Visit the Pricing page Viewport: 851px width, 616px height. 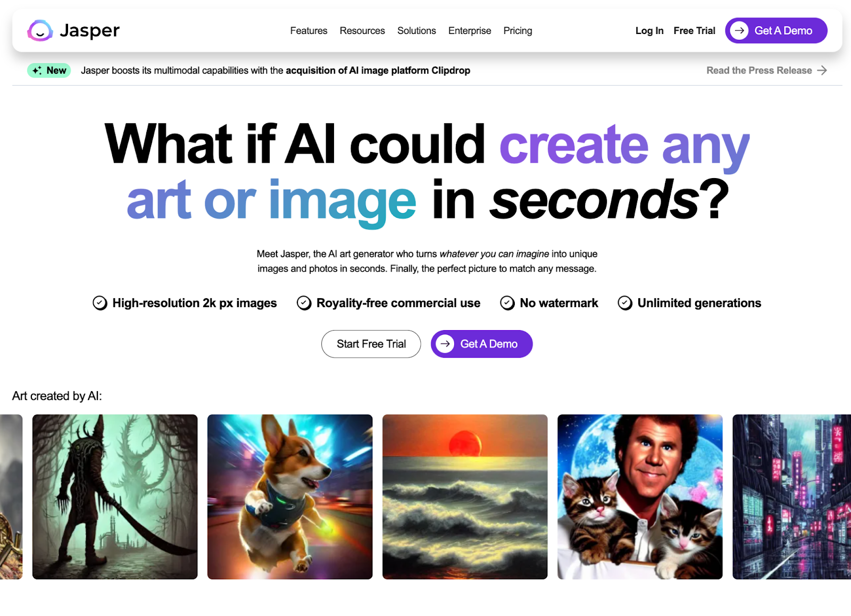518,31
